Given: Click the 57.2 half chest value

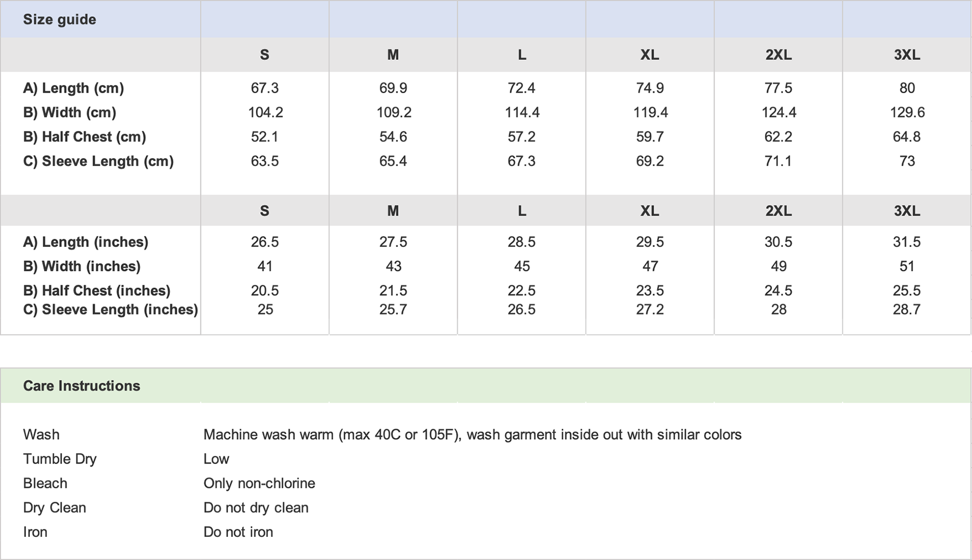Looking at the screenshot, I should 522,137.
